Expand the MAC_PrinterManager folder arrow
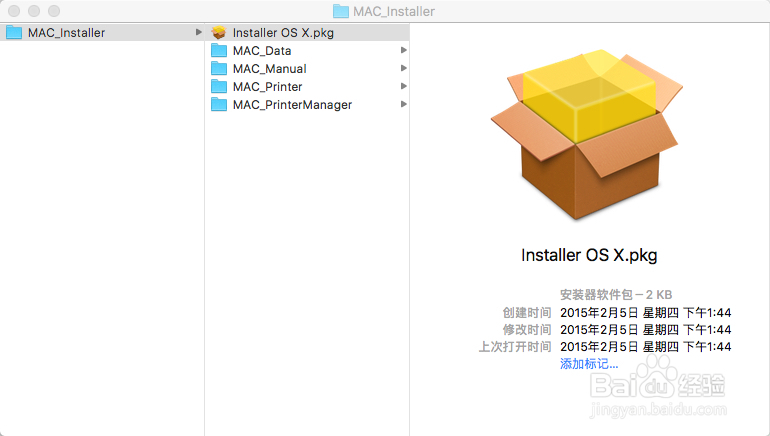Viewport: 770px width, 436px height. click(x=404, y=104)
